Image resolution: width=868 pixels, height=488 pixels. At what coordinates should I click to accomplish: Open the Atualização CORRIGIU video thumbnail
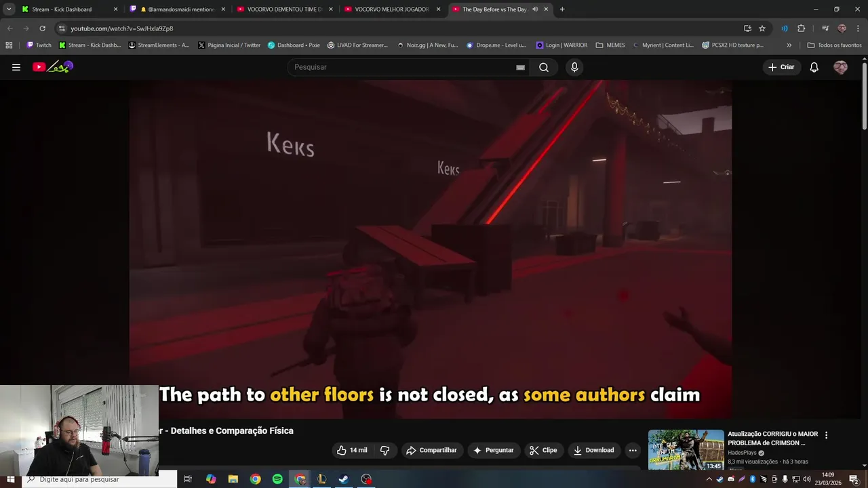pyautogui.click(x=686, y=449)
